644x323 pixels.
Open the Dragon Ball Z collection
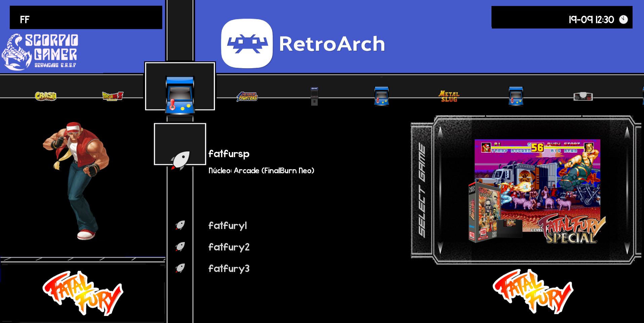tap(113, 96)
